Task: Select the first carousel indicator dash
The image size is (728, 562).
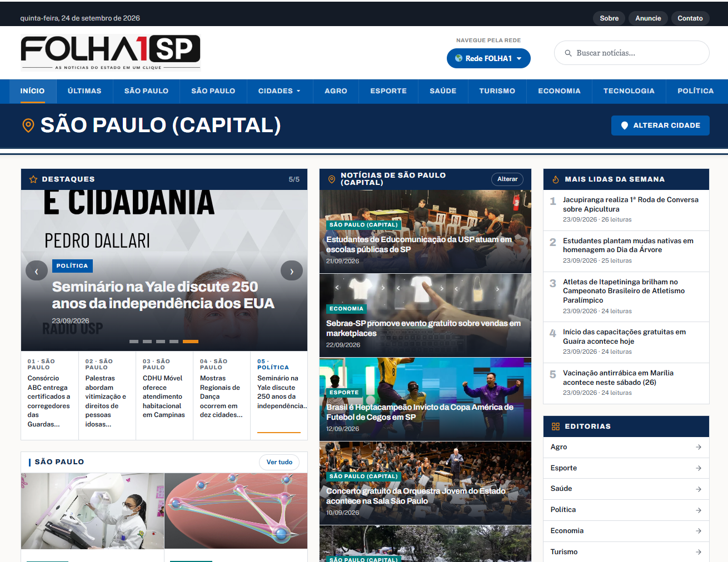Action: (134, 342)
